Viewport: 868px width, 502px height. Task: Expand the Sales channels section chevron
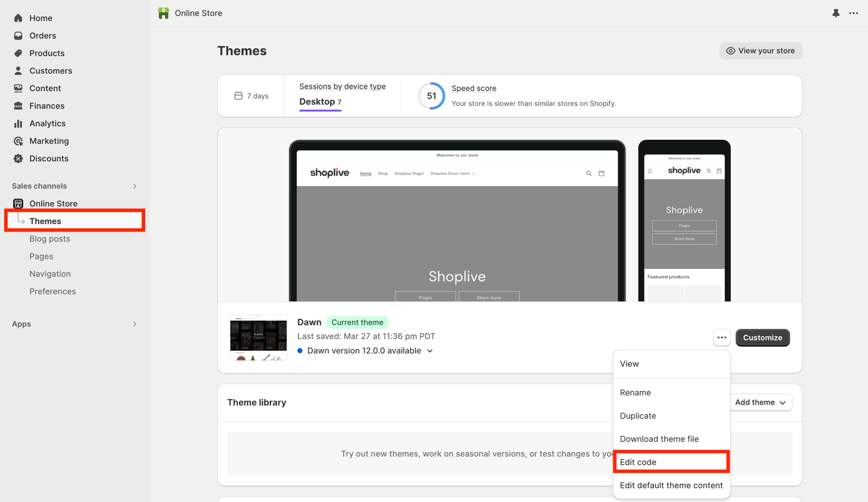point(135,186)
